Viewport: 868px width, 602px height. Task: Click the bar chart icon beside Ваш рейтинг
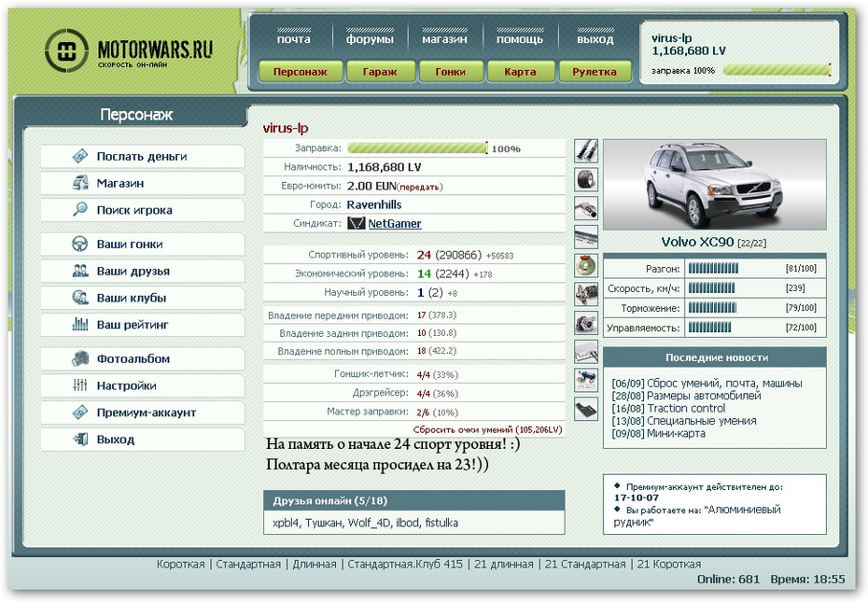[x=80, y=324]
